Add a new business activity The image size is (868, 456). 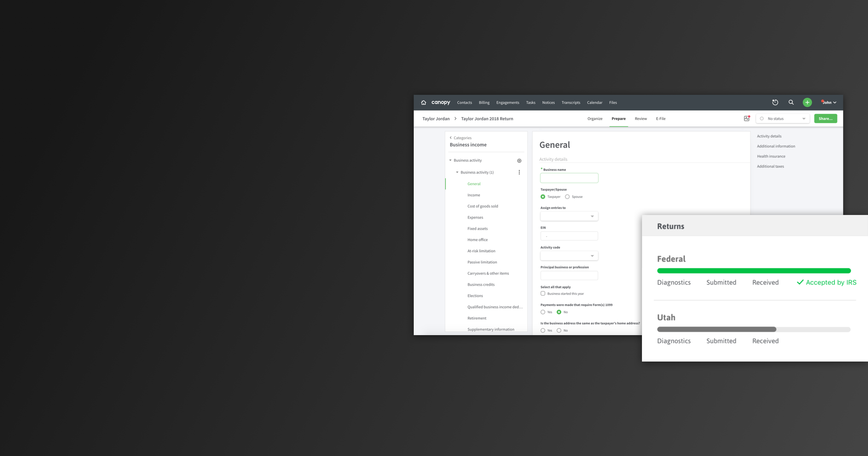pyautogui.click(x=519, y=161)
